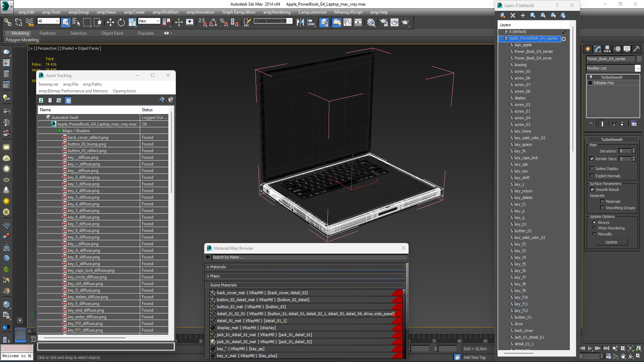
Task: Choose the Select and Scale tool
Action: click(x=132, y=22)
